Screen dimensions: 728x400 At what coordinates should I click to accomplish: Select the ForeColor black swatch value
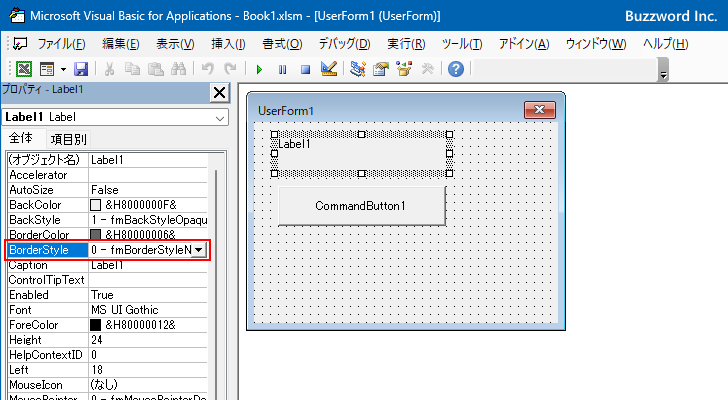[95, 325]
